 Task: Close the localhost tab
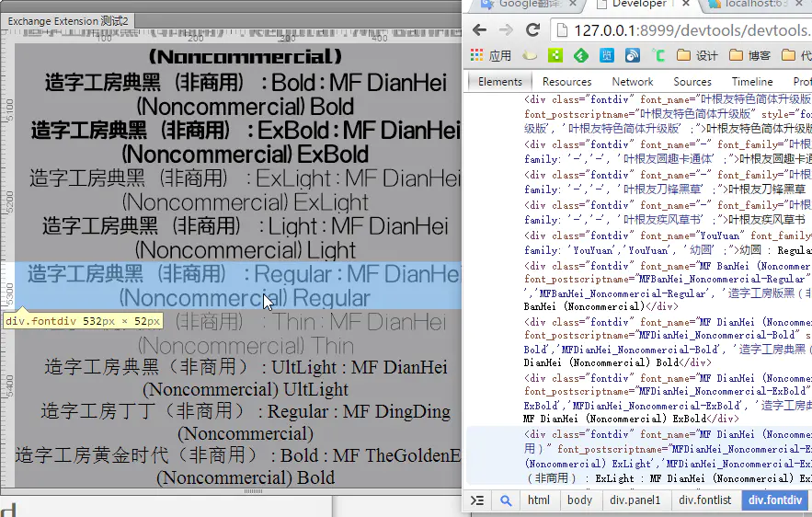click(x=799, y=4)
